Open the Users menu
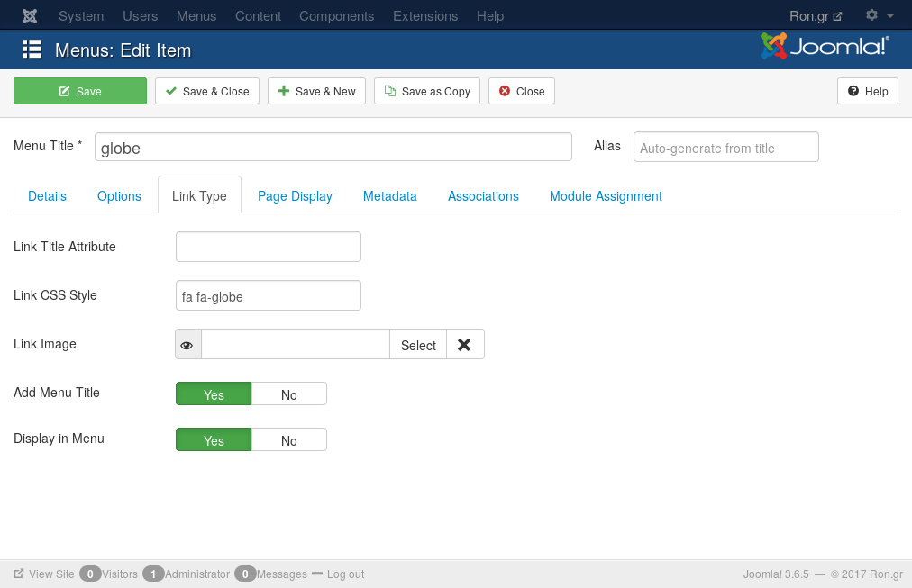The height and width of the screenshot is (588, 912). pos(141,15)
